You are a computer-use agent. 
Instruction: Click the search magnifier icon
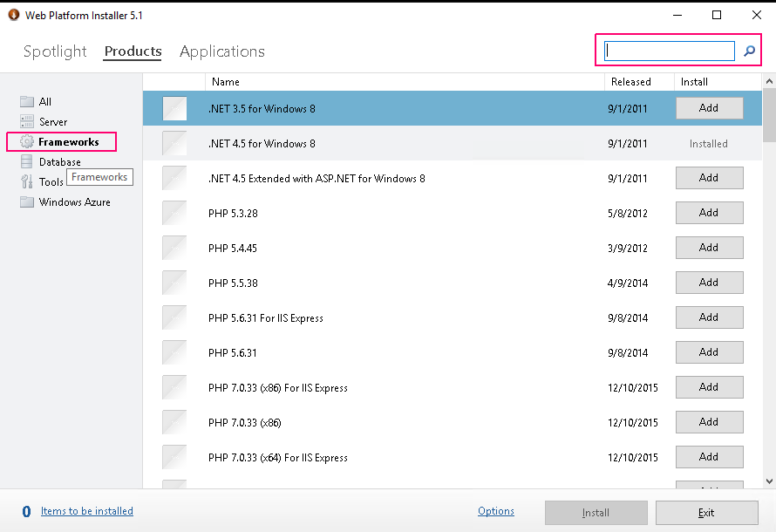point(749,51)
